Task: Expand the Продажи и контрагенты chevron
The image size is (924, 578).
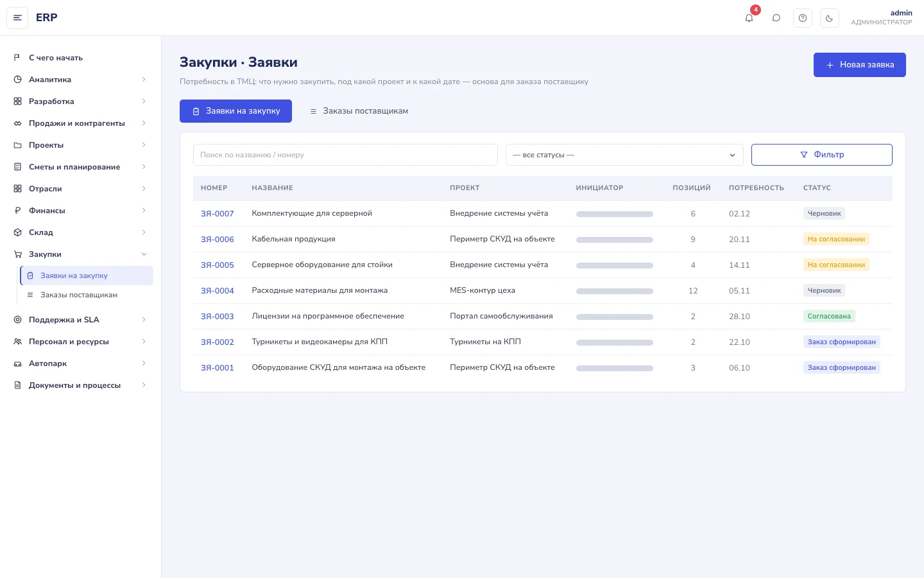Action: click(x=144, y=123)
